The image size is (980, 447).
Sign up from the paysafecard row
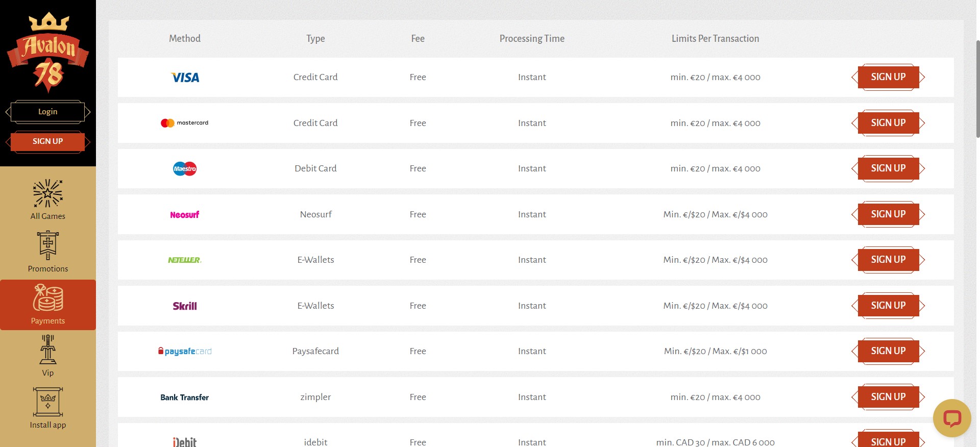click(888, 351)
